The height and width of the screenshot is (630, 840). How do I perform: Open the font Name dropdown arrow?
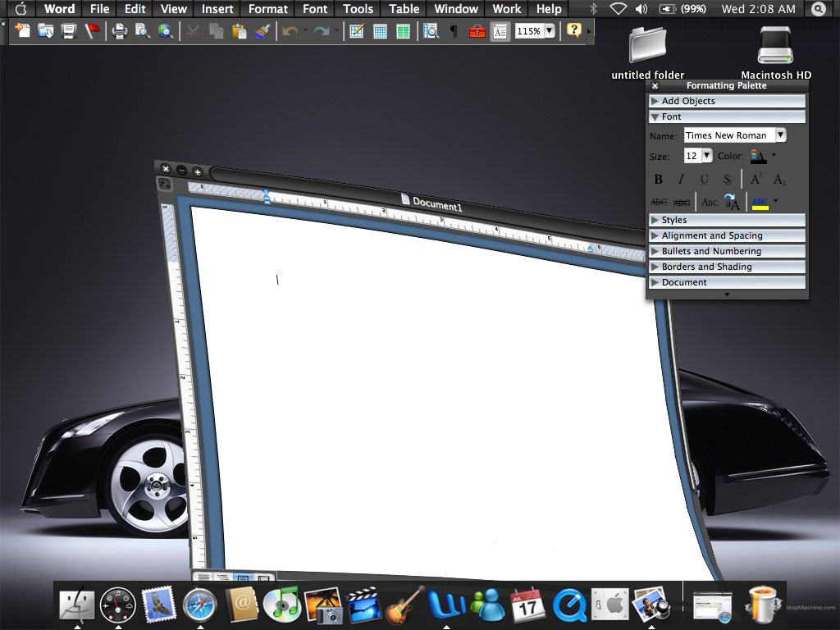781,135
